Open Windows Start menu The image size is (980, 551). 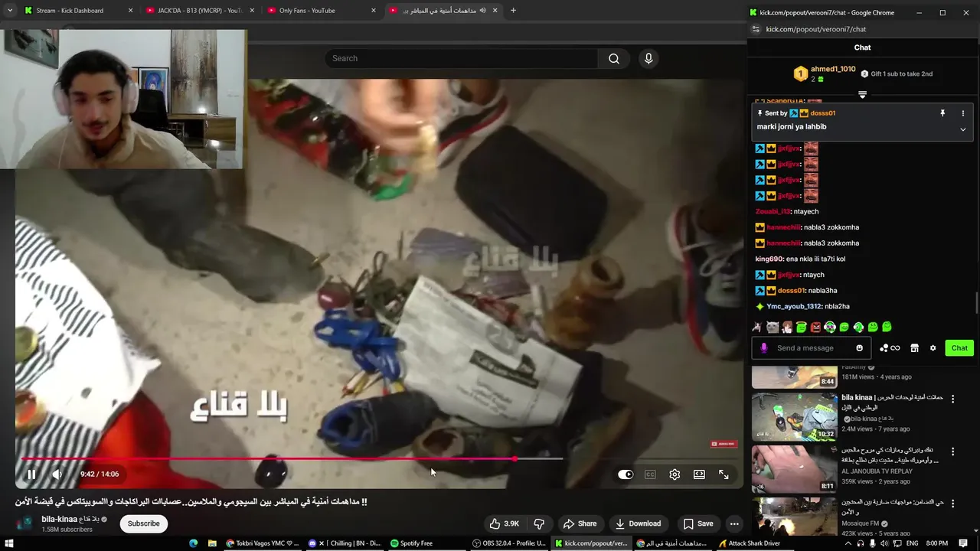pos(9,543)
